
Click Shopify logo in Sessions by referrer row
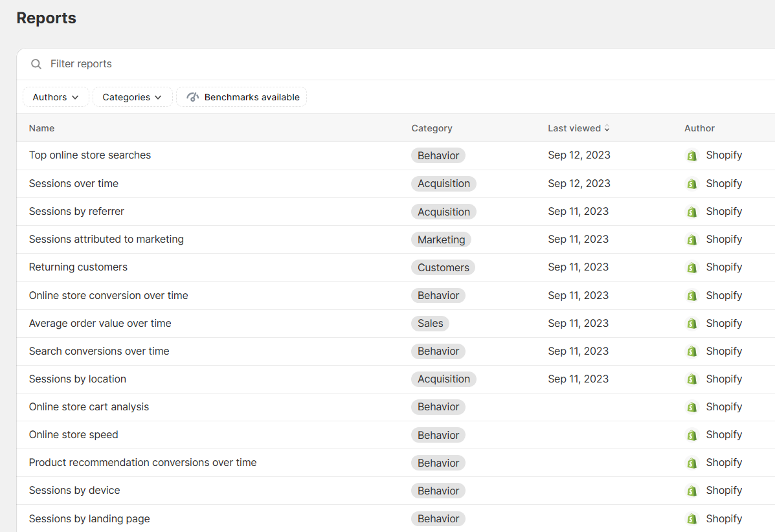click(x=692, y=212)
